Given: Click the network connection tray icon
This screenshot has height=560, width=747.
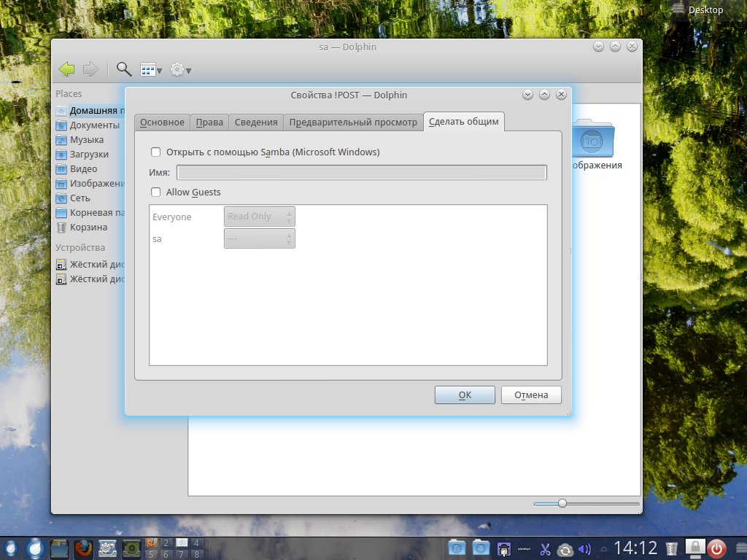Looking at the screenshot, I should [504, 549].
